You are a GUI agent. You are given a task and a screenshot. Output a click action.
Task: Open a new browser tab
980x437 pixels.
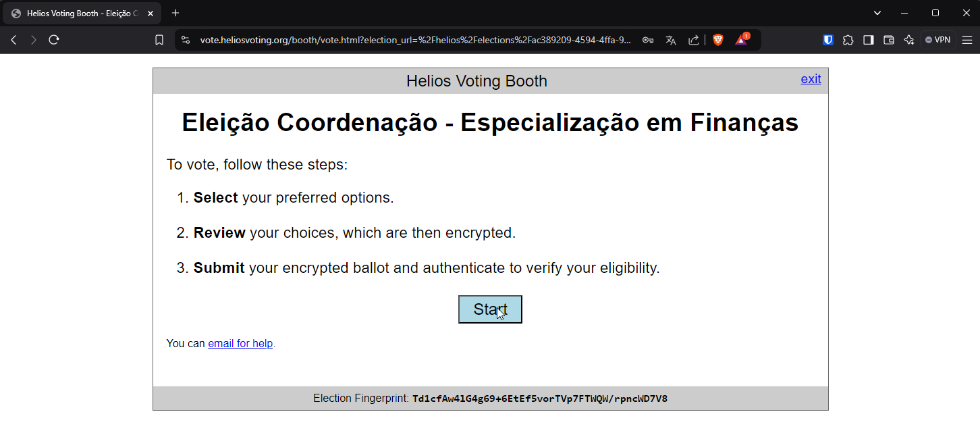pyautogui.click(x=175, y=13)
